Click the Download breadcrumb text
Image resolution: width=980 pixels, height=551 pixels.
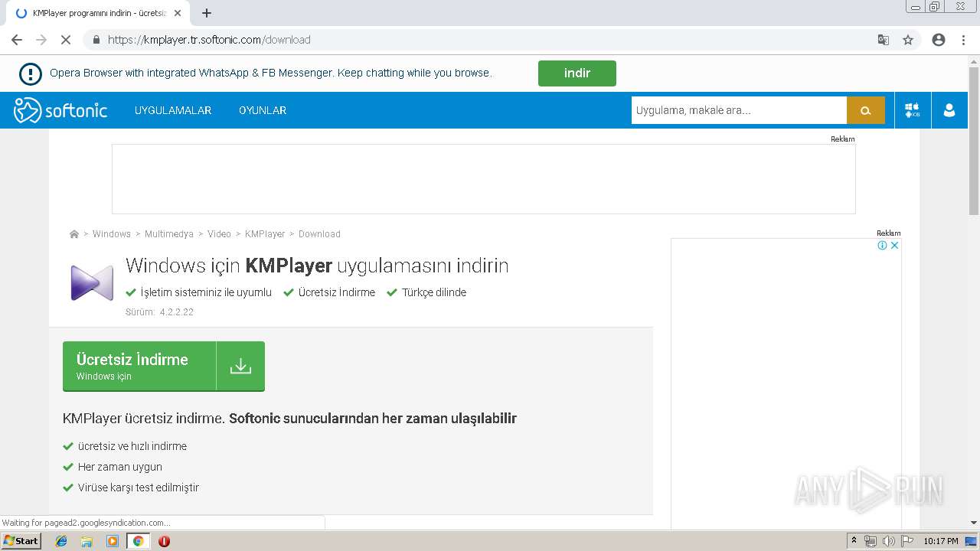click(319, 234)
